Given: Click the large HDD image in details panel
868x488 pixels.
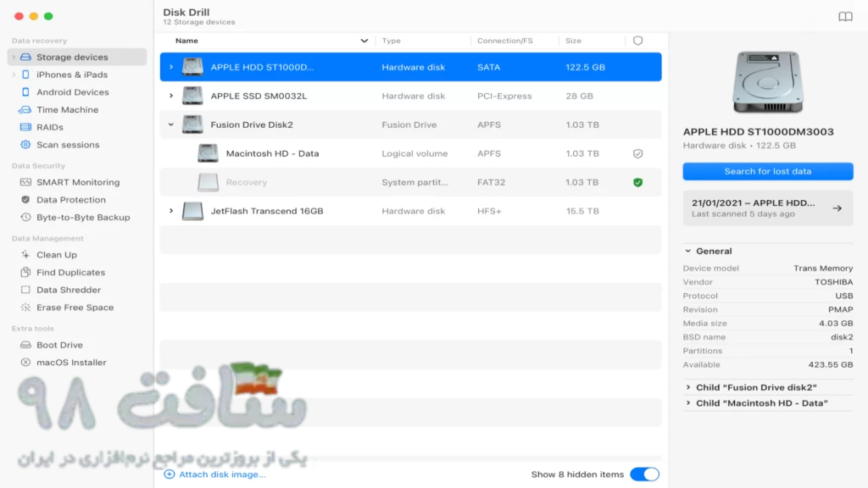Looking at the screenshot, I should (x=768, y=82).
